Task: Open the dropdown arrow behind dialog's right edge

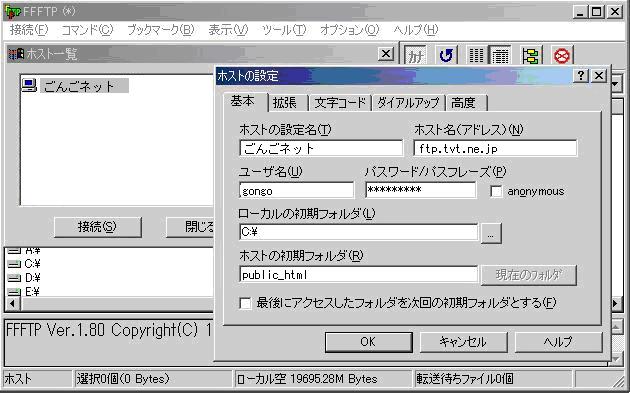Action: click(616, 84)
